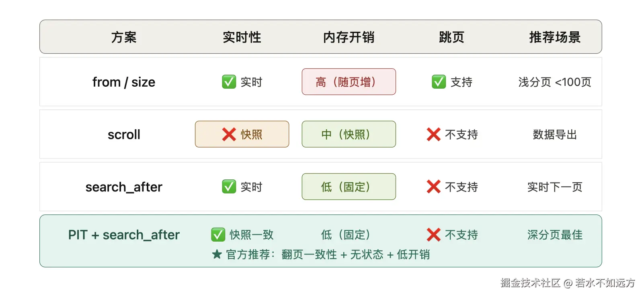Select the green 中（快照）badge
Viewport: 644px width, 297px height.
[x=349, y=134]
